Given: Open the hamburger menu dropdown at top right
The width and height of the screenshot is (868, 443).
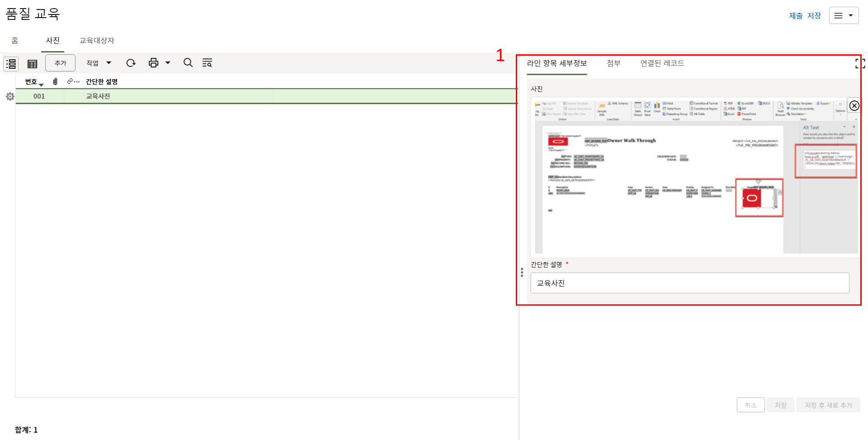Looking at the screenshot, I should coord(844,15).
